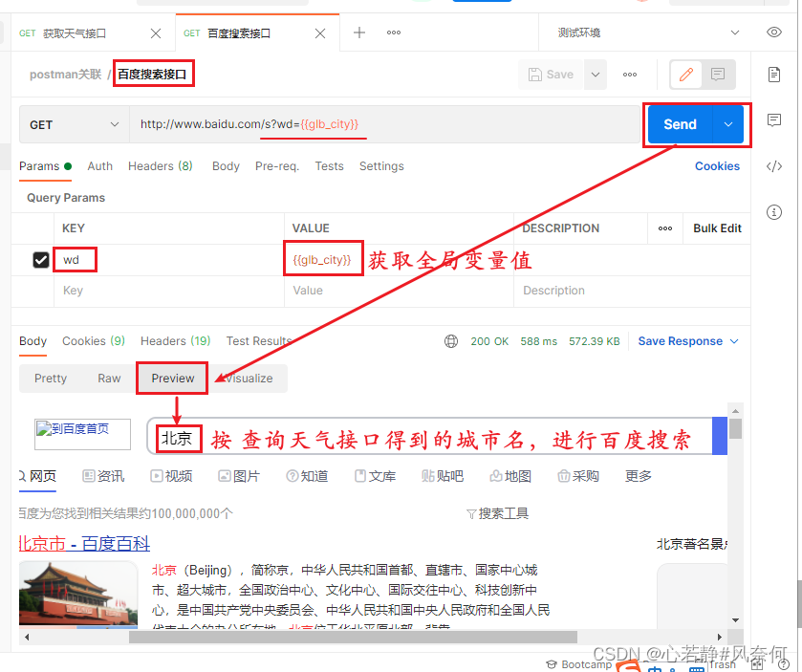Open tab options three-dot menu

393,33
